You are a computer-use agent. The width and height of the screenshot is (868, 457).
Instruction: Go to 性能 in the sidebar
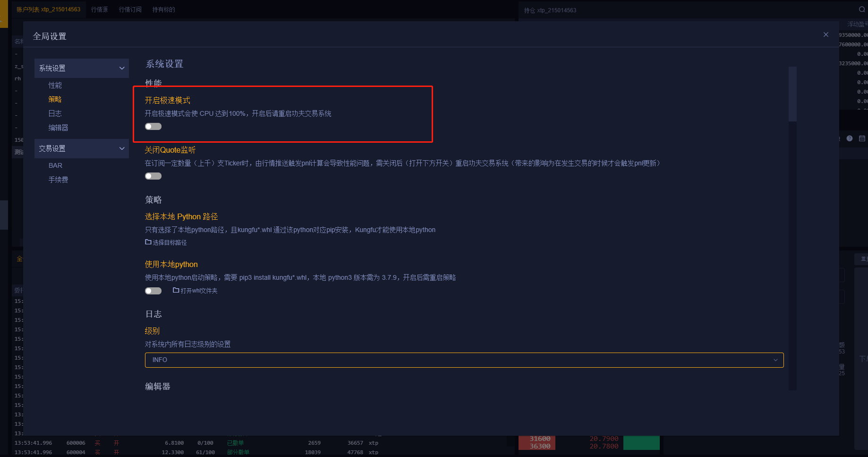click(x=55, y=85)
